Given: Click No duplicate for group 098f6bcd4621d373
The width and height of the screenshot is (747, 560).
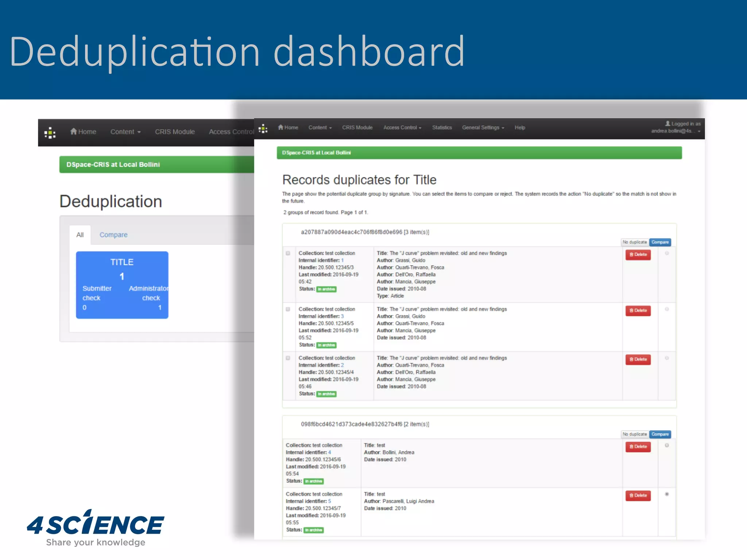Looking at the screenshot, I should point(635,434).
